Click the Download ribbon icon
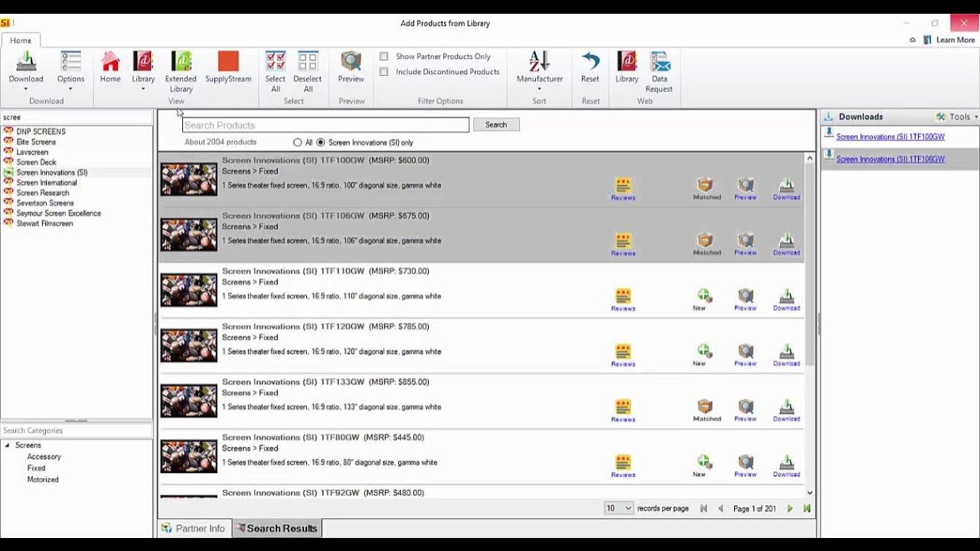 tap(26, 62)
